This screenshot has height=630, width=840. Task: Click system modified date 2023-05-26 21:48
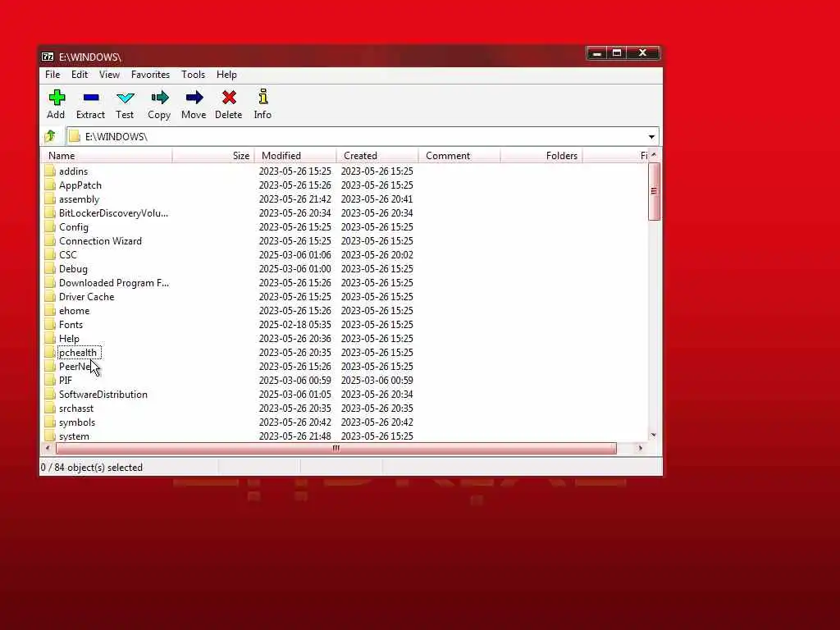coord(294,436)
